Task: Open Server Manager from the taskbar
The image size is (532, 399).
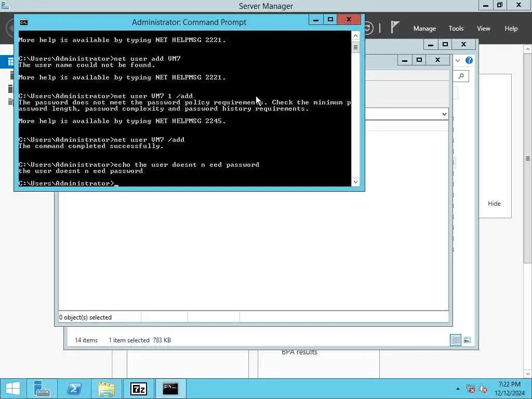Action: [x=42, y=389]
